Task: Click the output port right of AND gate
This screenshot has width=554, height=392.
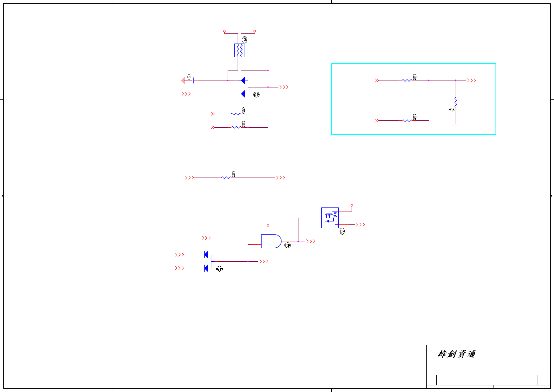Action: [x=311, y=241]
